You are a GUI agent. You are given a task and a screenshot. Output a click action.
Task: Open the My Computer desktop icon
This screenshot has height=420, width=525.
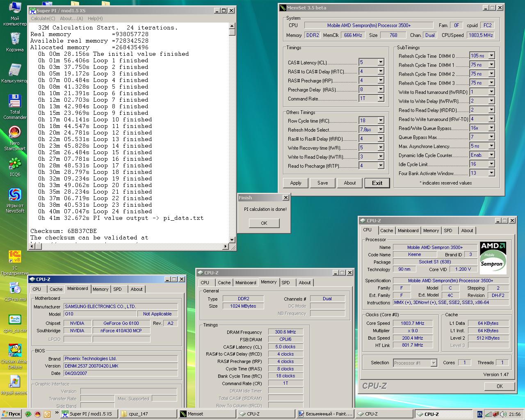click(x=15, y=13)
